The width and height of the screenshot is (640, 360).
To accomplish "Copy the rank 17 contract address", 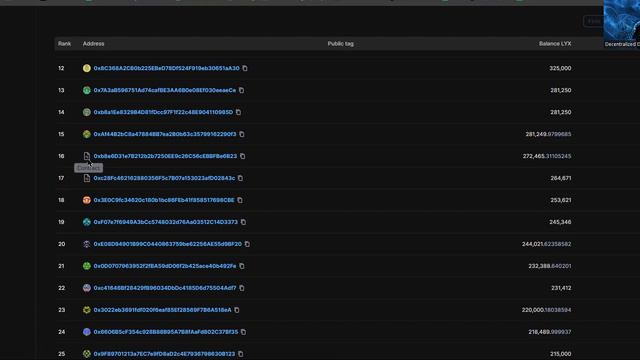I will pyautogui.click(x=240, y=178).
